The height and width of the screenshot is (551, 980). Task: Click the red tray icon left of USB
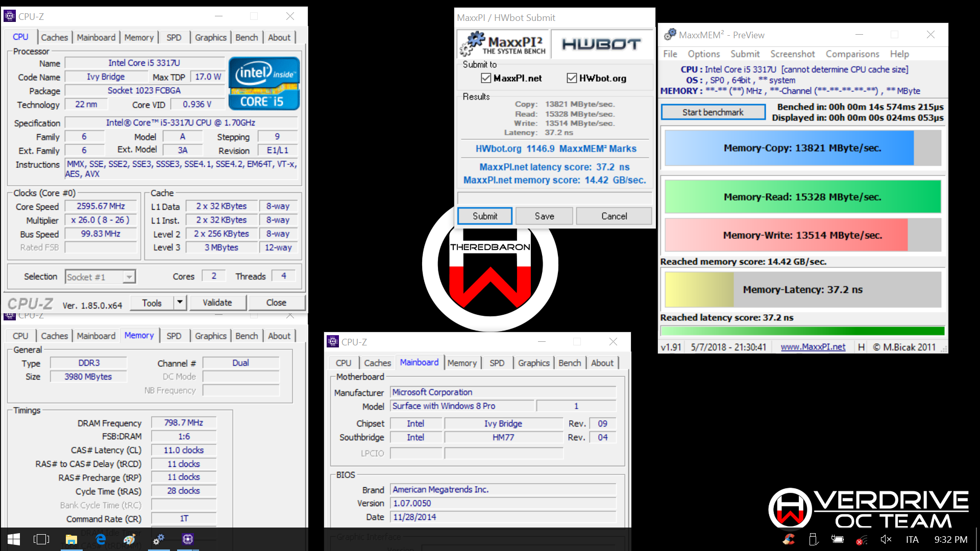coord(789,539)
